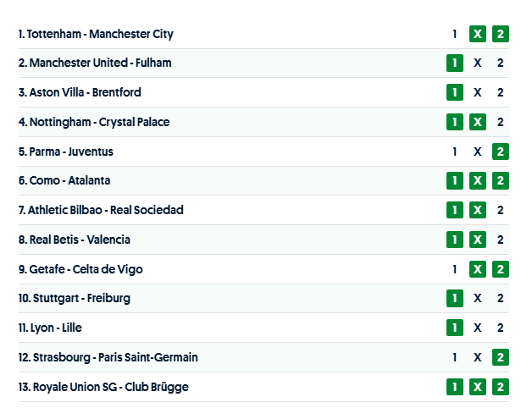Deselect X for Como - Atalanta
532x408 pixels.
(478, 180)
